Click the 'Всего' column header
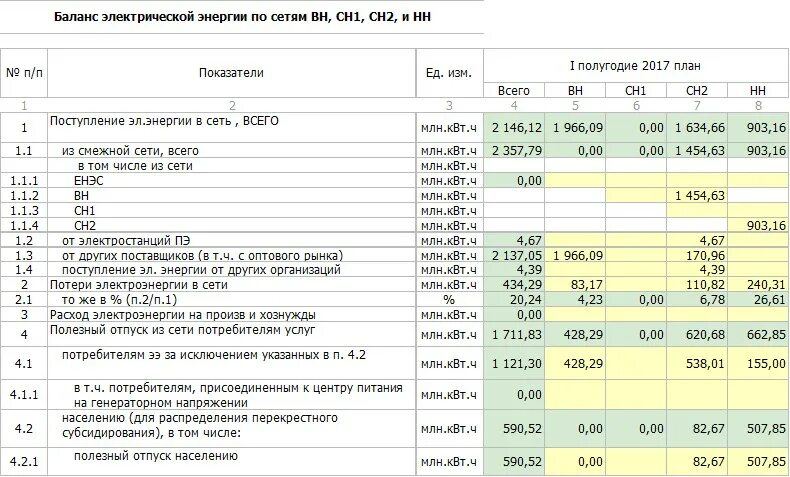 coord(514,91)
